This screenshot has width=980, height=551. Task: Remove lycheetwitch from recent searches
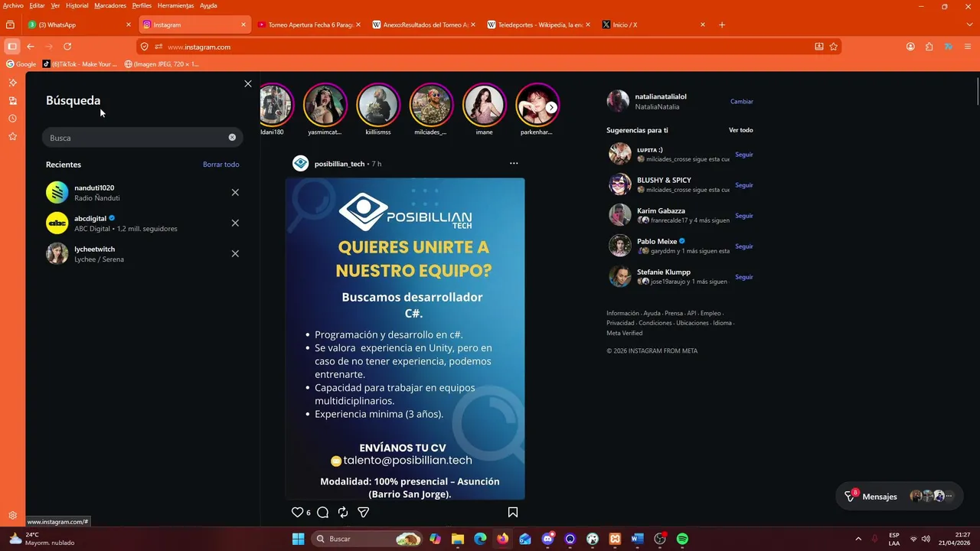click(x=235, y=253)
